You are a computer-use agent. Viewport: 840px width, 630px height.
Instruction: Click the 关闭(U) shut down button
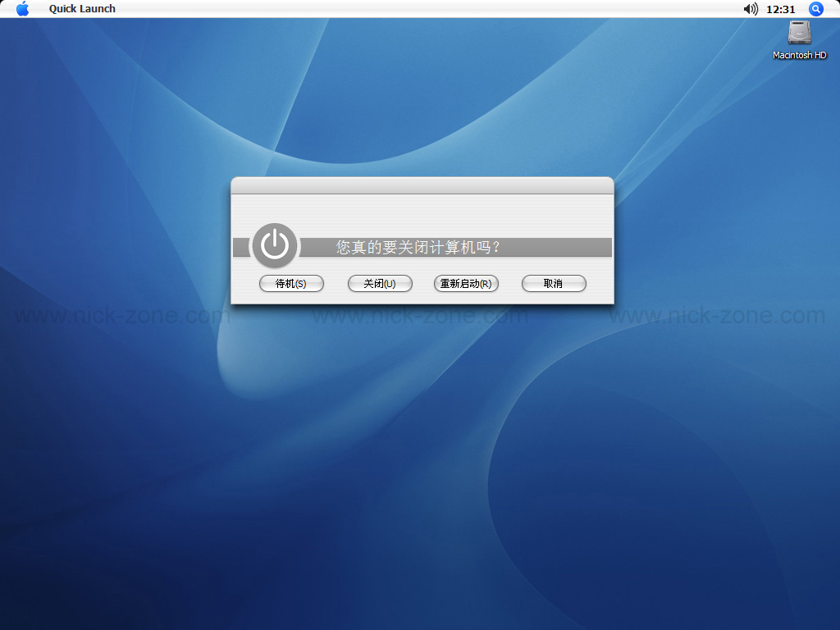pos(380,283)
